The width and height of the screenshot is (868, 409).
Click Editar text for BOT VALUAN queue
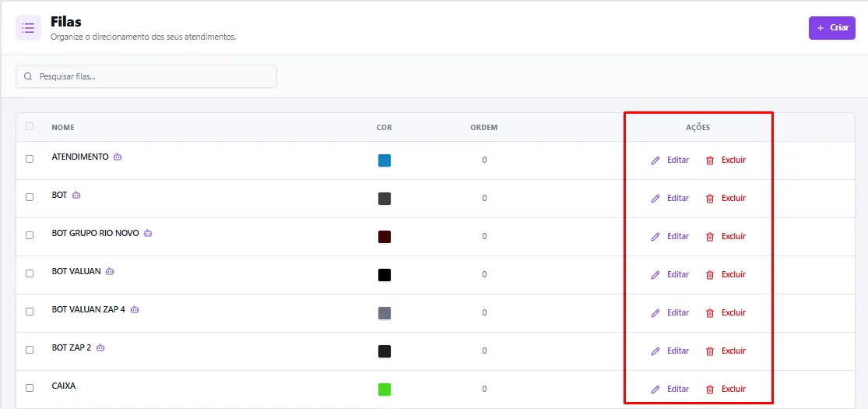click(x=678, y=275)
